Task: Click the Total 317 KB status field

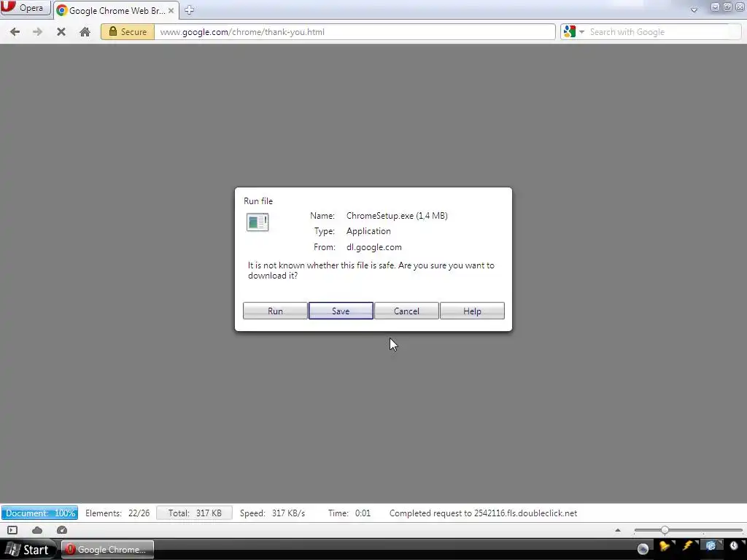Action: 194,513
